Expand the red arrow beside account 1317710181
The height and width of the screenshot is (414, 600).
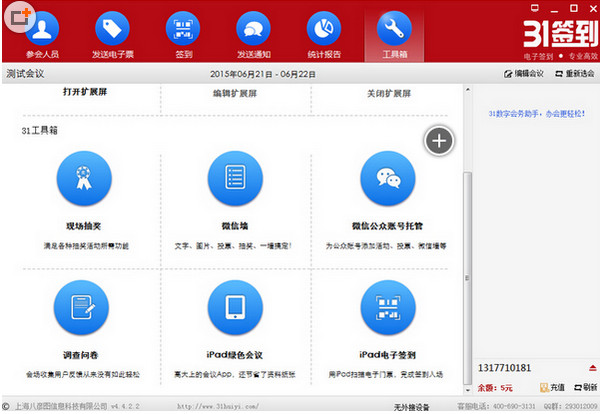point(592,368)
